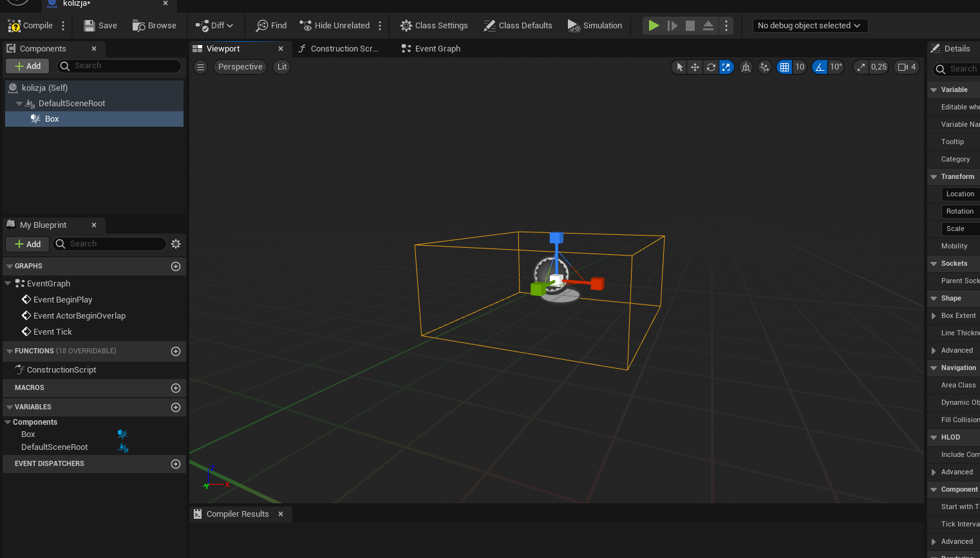Collapse the DefaultSceneRoot tree node
The height and width of the screenshot is (558, 980).
[x=19, y=104]
